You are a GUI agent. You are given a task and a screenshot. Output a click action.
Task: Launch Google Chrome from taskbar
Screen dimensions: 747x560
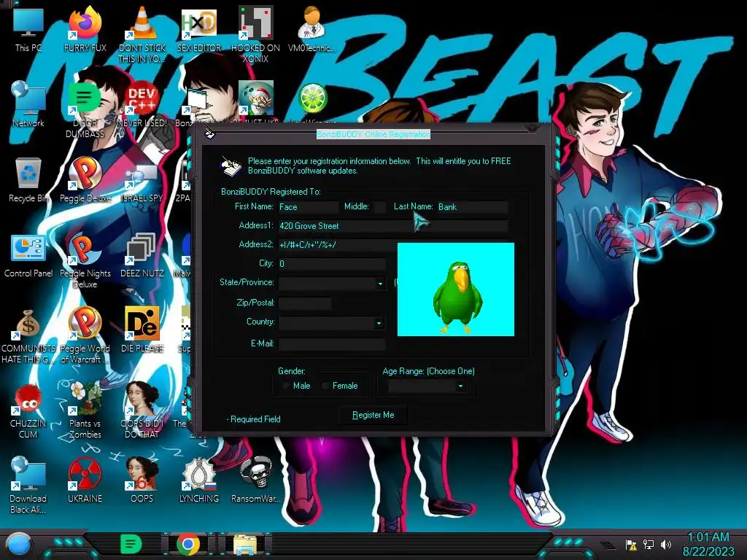point(188,544)
